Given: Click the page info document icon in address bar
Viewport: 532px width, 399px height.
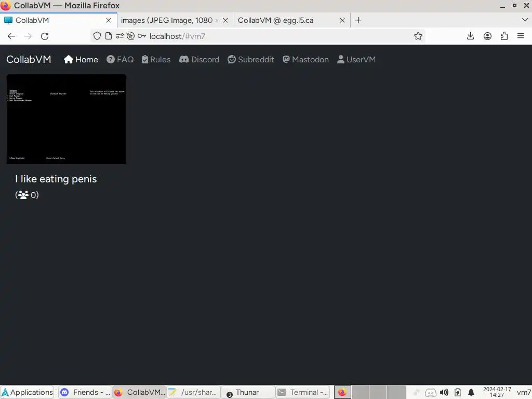Looking at the screenshot, I should [109, 36].
